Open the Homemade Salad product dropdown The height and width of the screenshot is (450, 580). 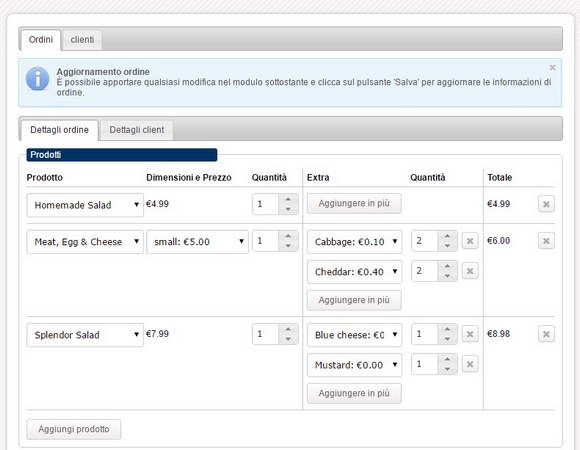pos(85,205)
